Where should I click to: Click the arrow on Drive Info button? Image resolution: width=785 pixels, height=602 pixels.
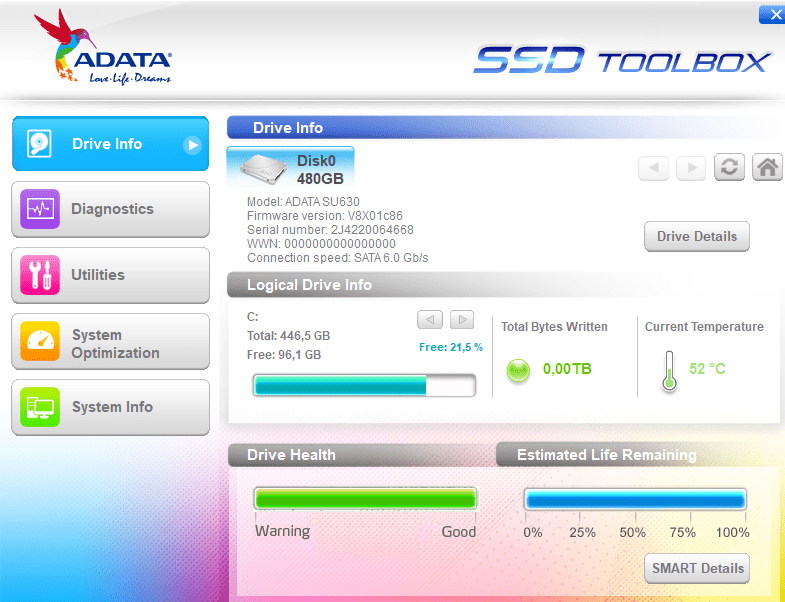point(192,145)
